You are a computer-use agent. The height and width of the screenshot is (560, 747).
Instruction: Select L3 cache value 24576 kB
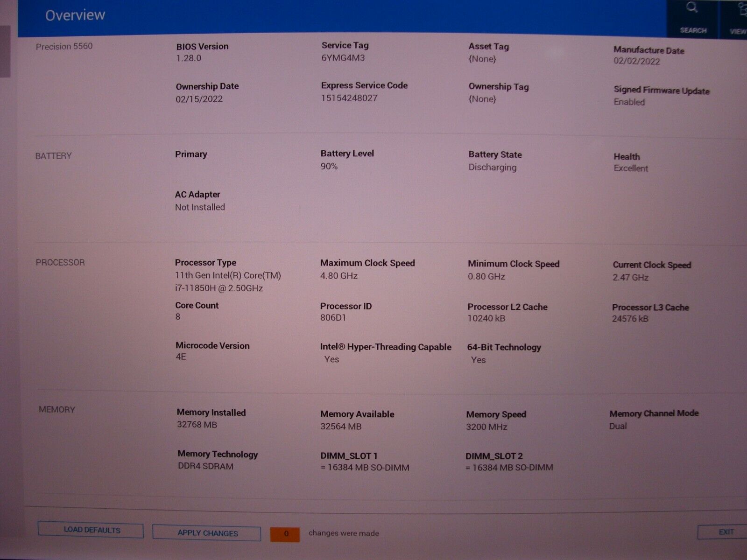[x=630, y=319]
